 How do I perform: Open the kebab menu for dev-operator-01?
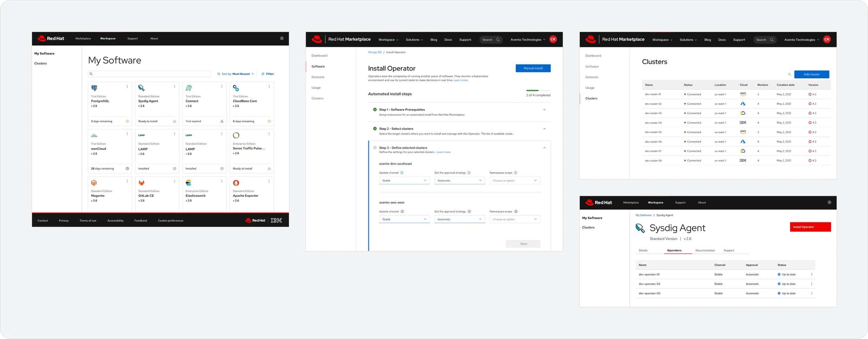812,274
